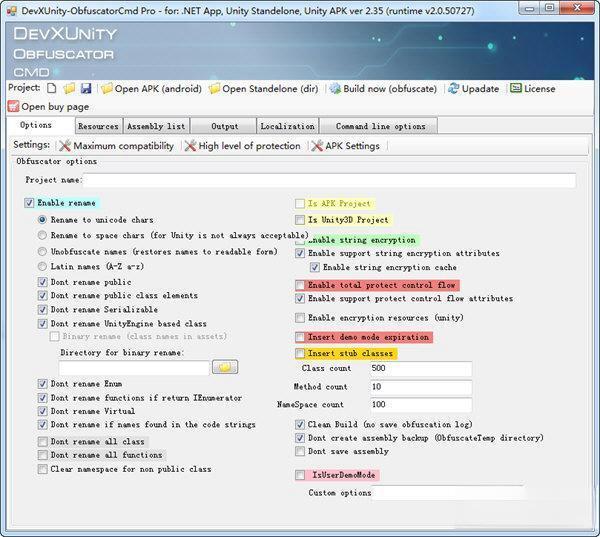Open the Localization tab
The height and width of the screenshot is (537, 600).
(x=288, y=126)
